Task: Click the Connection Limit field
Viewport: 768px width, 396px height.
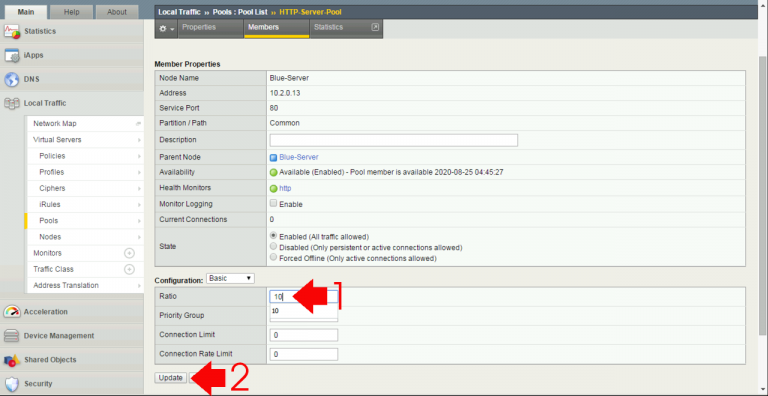Action: [x=304, y=335]
